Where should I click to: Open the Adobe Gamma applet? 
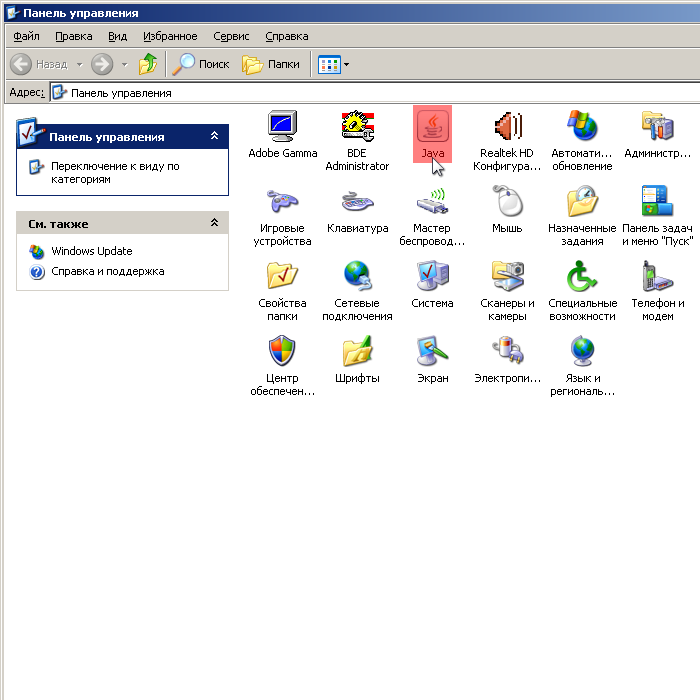point(282,135)
